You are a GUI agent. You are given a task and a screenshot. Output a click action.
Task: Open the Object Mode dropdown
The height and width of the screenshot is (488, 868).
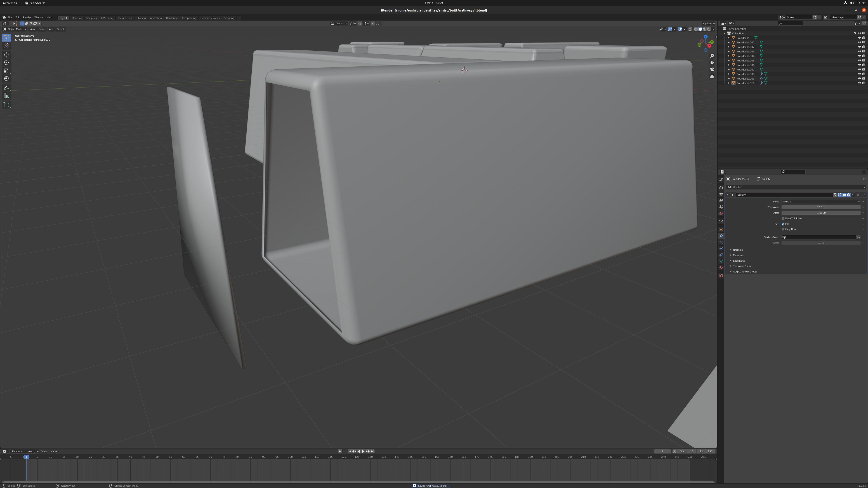(x=14, y=29)
